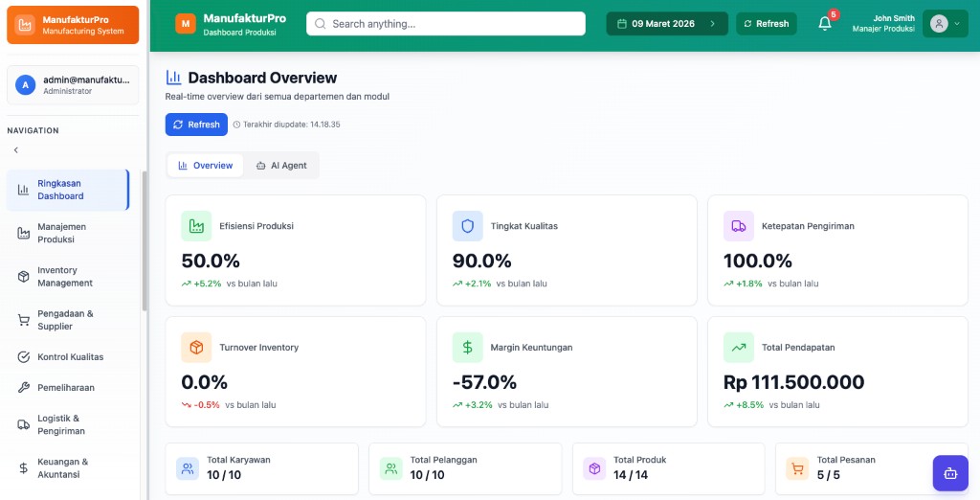Click the Dashboard Overview heading
Viewport: 980px width, 500px height.
(x=262, y=78)
